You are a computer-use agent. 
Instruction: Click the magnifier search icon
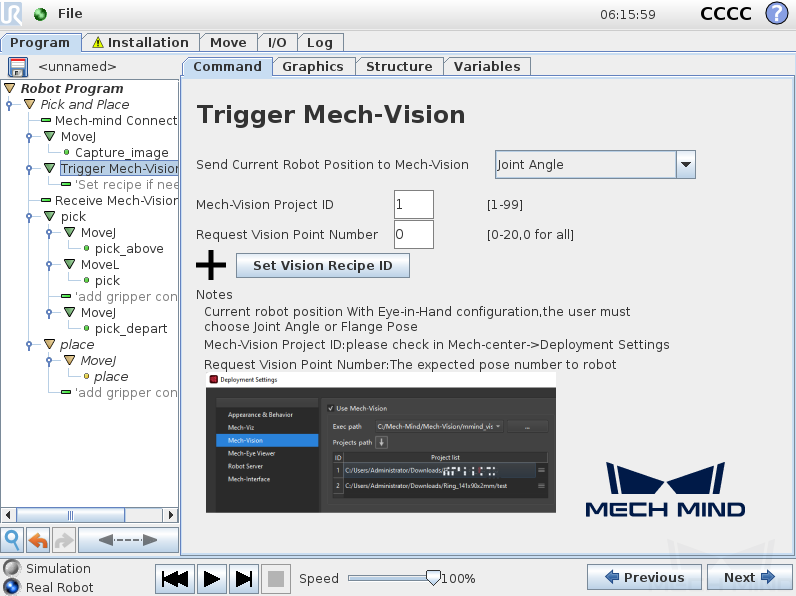12,540
